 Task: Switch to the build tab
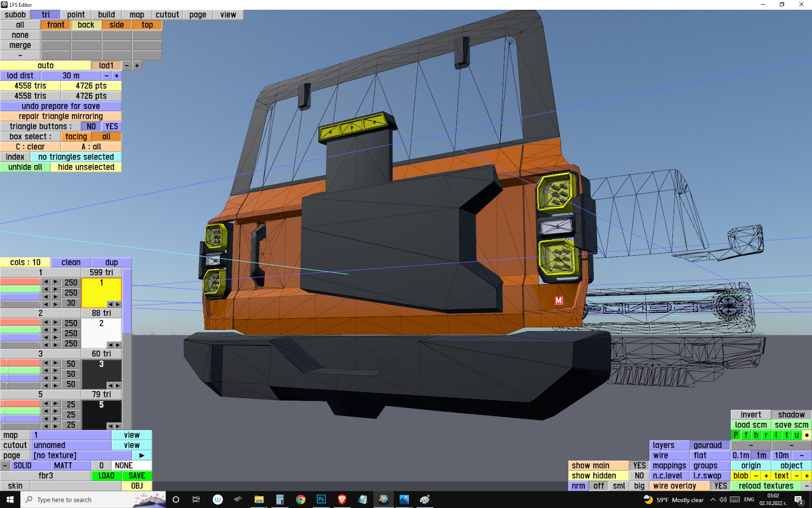pyautogui.click(x=106, y=15)
